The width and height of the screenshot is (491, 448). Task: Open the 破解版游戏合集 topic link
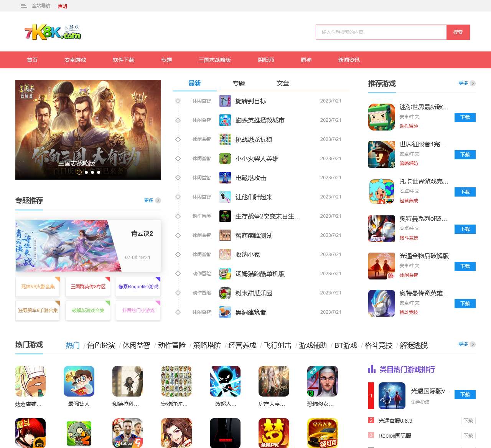click(x=88, y=311)
